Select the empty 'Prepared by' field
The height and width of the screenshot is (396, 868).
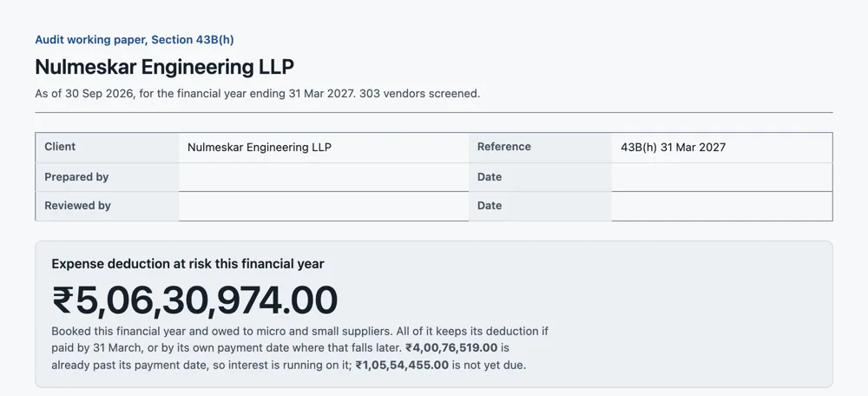pyautogui.click(x=324, y=177)
